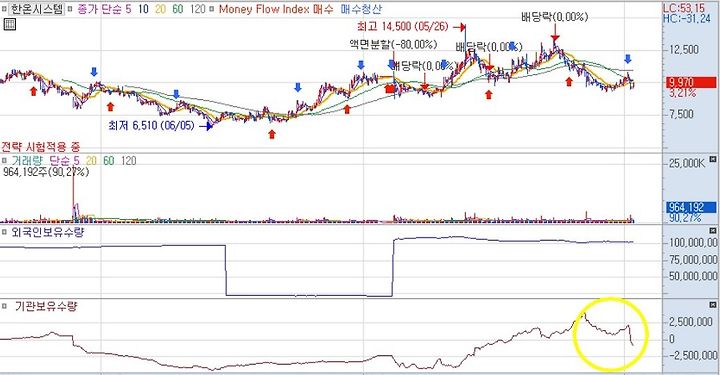The height and width of the screenshot is (375, 720).
Task: Select the volume 60-day average legend
Action: (108, 161)
